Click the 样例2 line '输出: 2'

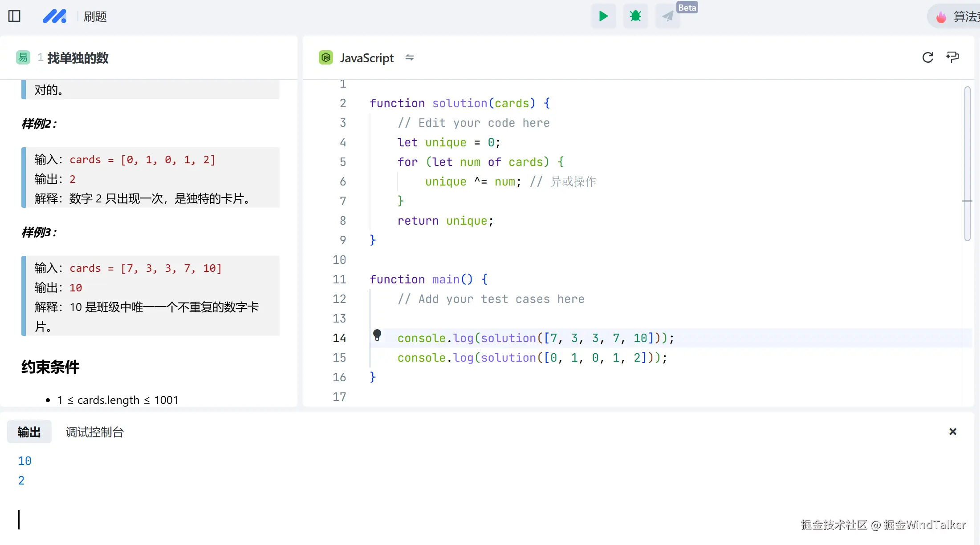[x=55, y=179]
